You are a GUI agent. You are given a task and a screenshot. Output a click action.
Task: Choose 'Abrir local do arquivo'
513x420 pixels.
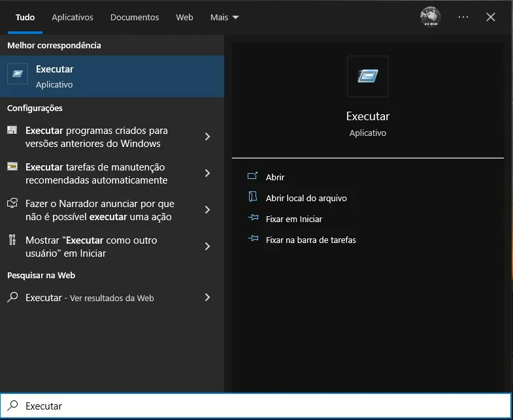pos(306,198)
